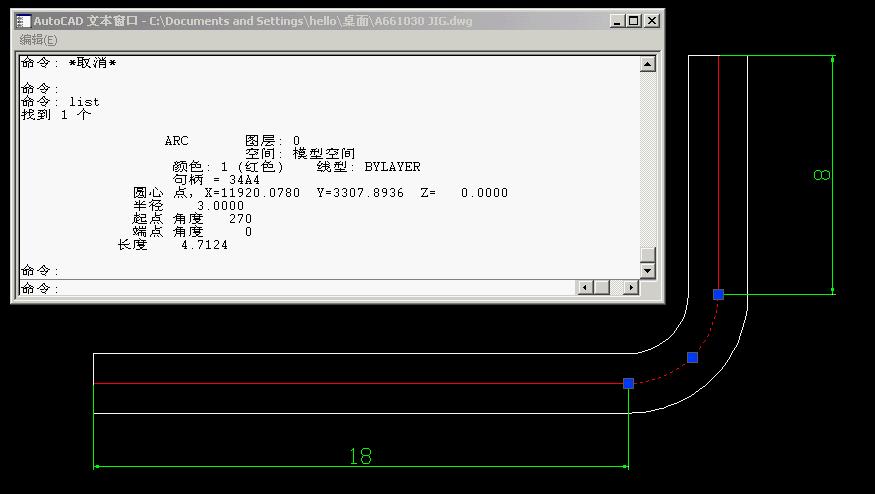Click the red vertical centerline
This screenshot has width=875, height=494.
[719, 172]
